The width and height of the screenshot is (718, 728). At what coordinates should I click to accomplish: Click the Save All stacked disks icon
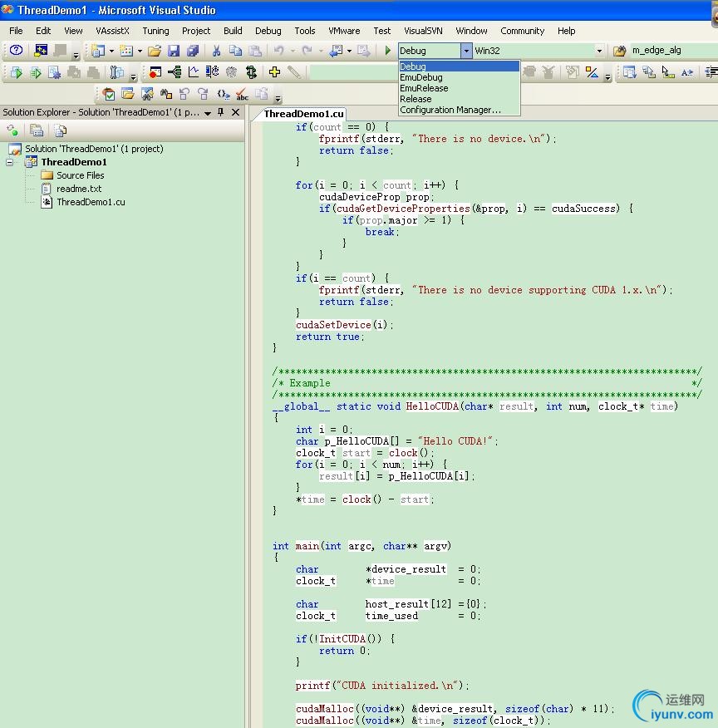pyautogui.click(x=193, y=51)
